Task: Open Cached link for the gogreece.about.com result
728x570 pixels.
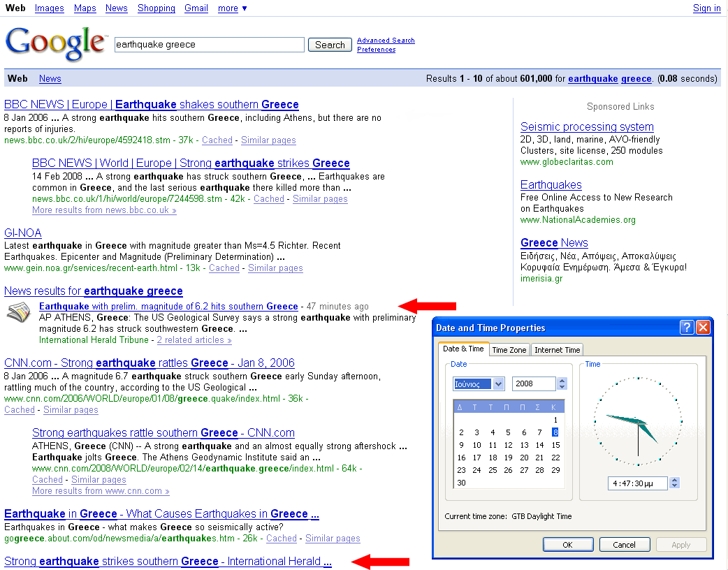Action: (x=282, y=539)
